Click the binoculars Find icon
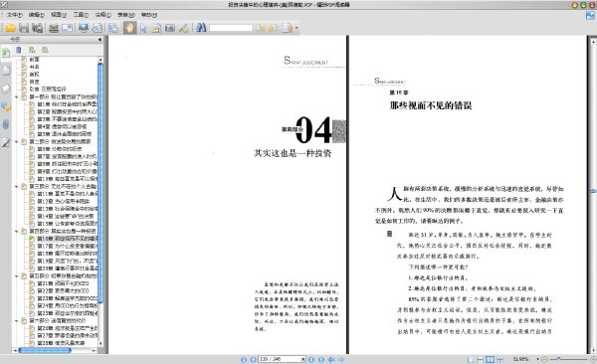The height and width of the screenshot is (364, 597). [x=201, y=28]
